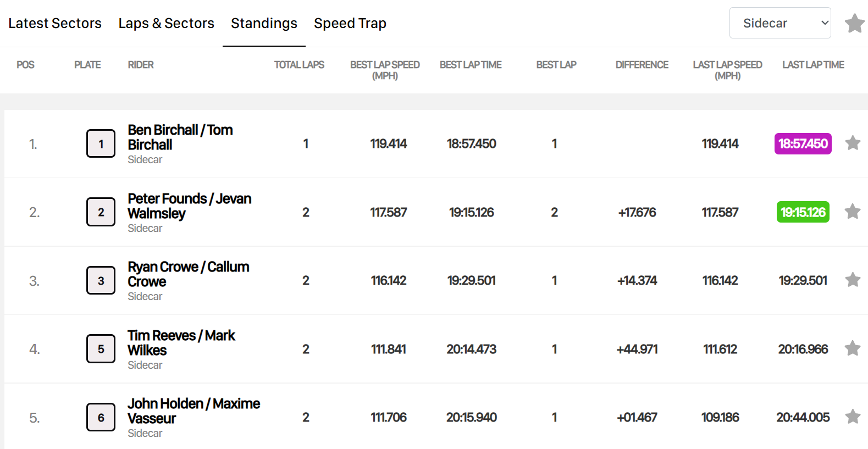The width and height of the screenshot is (868, 449).
Task: Sort by Best Lap Time column header
Action: pyautogui.click(x=471, y=65)
